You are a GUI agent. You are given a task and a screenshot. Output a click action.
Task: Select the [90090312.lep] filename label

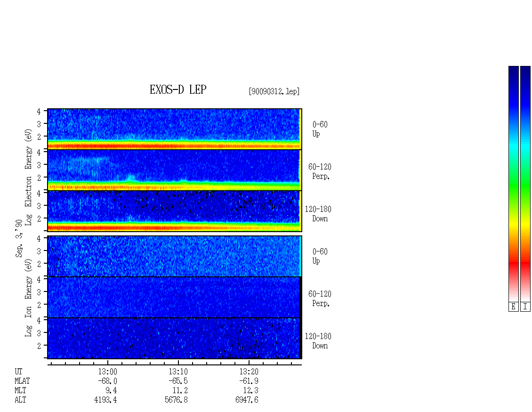[x=274, y=91]
